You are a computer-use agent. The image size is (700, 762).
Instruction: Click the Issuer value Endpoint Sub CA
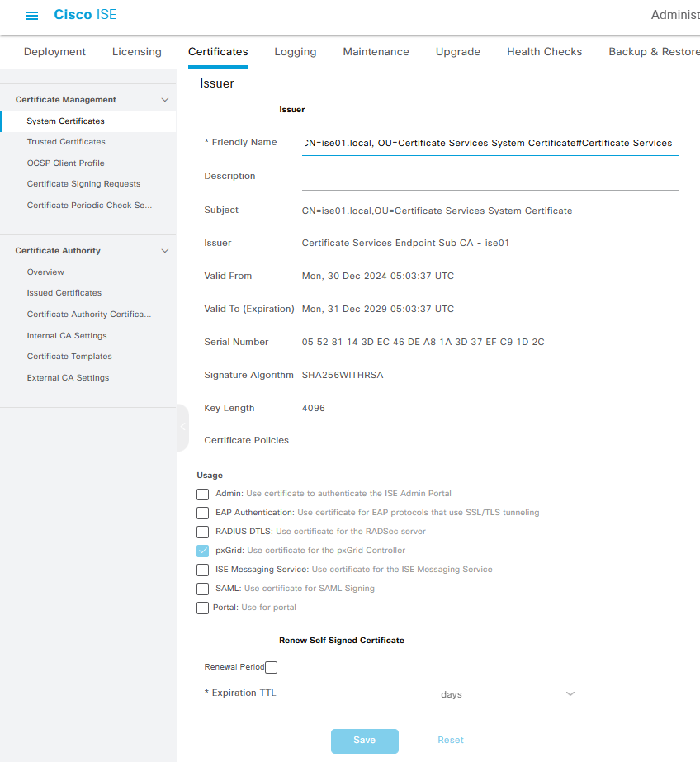(x=405, y=243)
